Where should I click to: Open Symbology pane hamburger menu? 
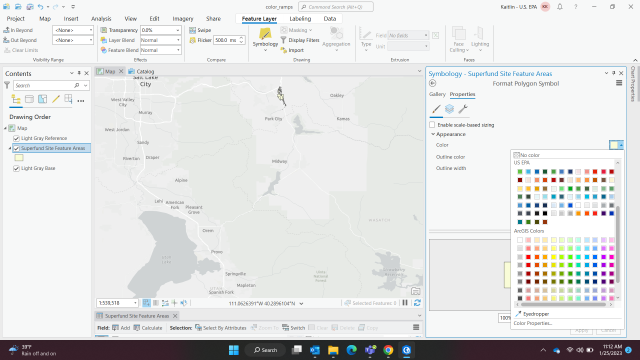pos(619,83)
